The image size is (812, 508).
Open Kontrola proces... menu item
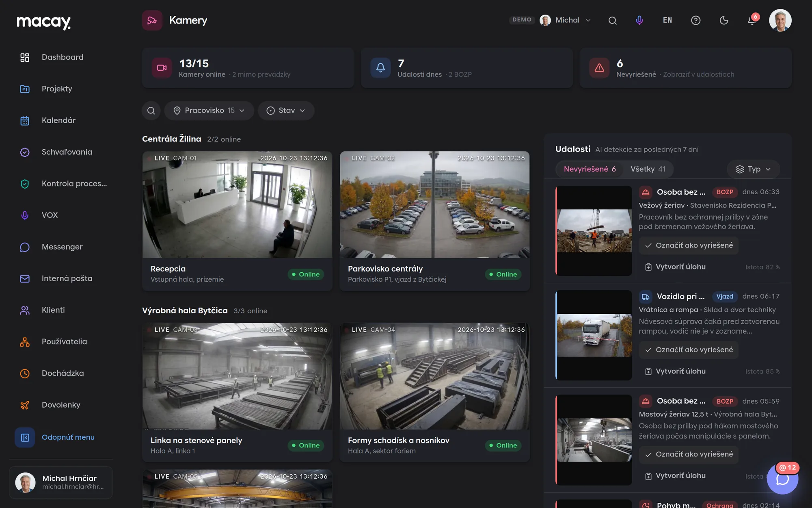pyautogui.click(x=74, y=184)
